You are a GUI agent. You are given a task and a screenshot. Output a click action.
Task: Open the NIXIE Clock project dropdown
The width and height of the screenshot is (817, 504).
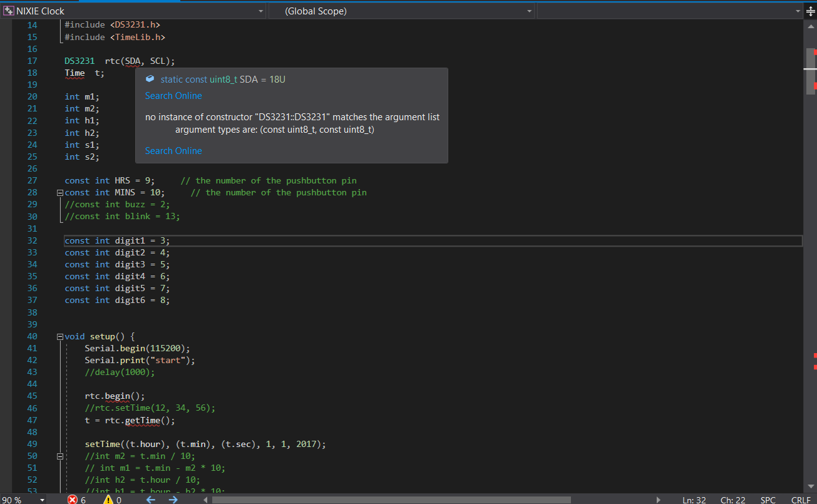point(261,11)
